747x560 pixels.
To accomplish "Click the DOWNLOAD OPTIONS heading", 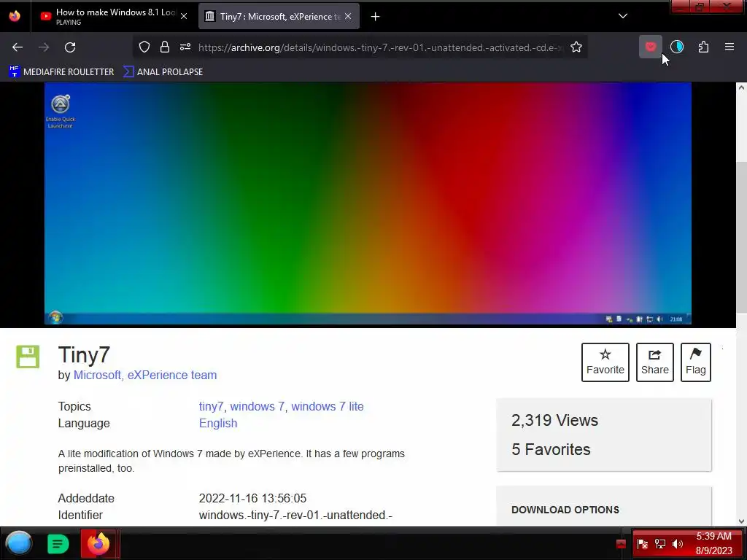I will coord(565,510).
